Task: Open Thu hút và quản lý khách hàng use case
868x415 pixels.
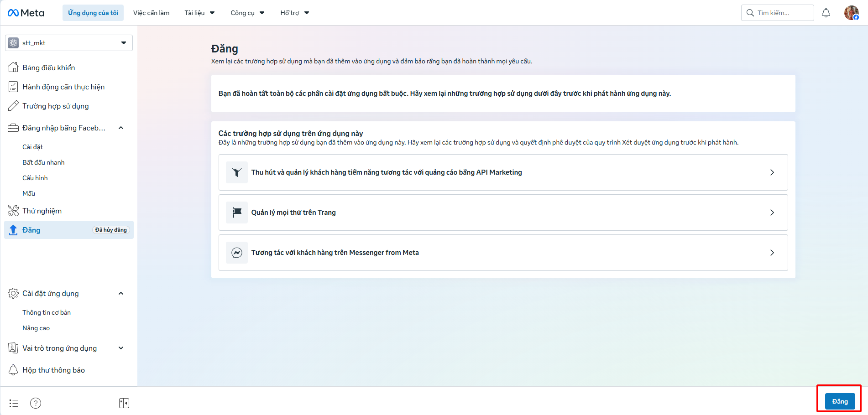Action: point(503,172)
